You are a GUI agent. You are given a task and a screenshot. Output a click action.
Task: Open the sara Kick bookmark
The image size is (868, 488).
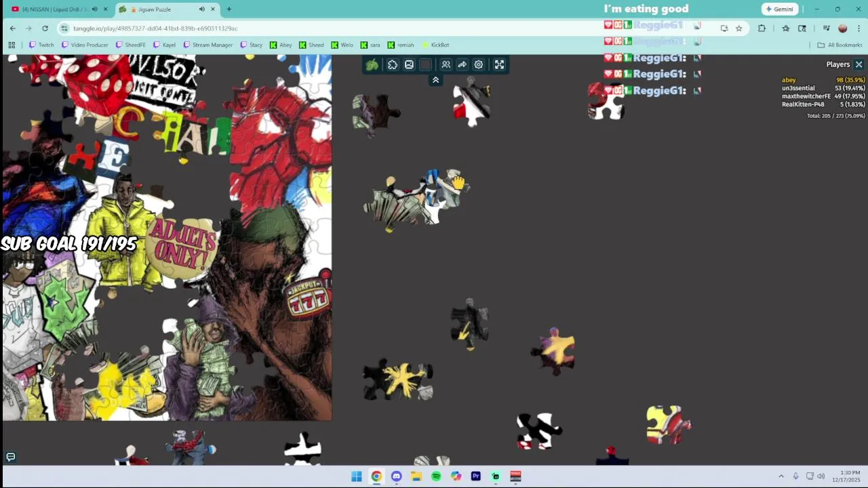(x=370, y=45)
